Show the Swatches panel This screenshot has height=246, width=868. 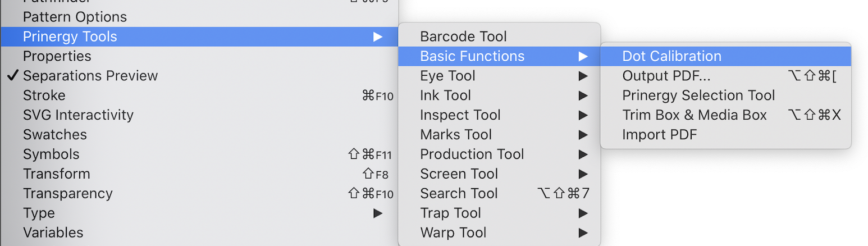[x=54, y=135]
